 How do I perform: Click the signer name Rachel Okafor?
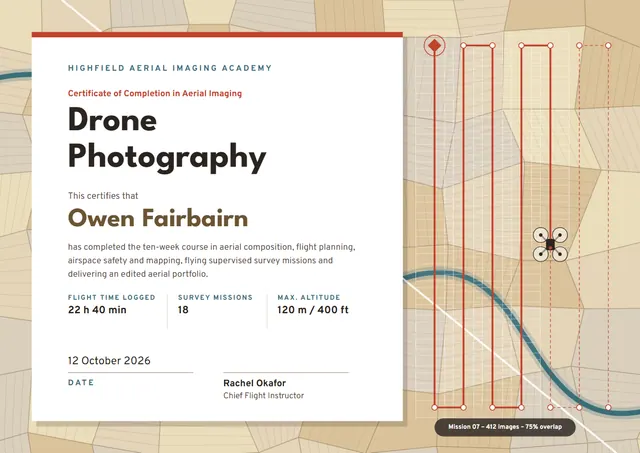pyautogui.click(x=254, y=383)
